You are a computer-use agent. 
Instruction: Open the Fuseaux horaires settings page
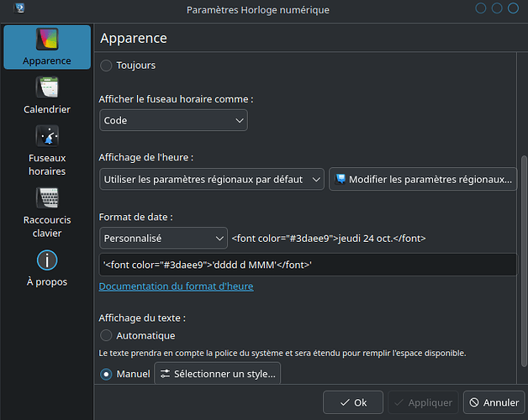(x=47, y=150)
